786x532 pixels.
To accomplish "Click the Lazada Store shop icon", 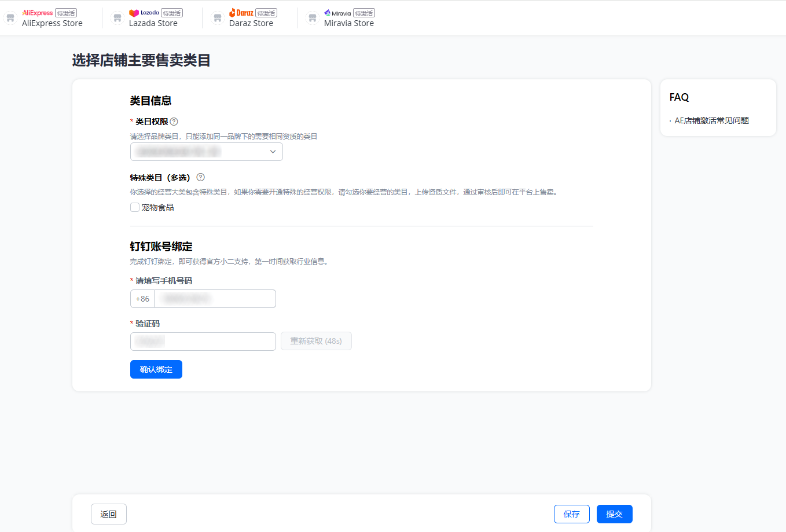I will (117, 18).
